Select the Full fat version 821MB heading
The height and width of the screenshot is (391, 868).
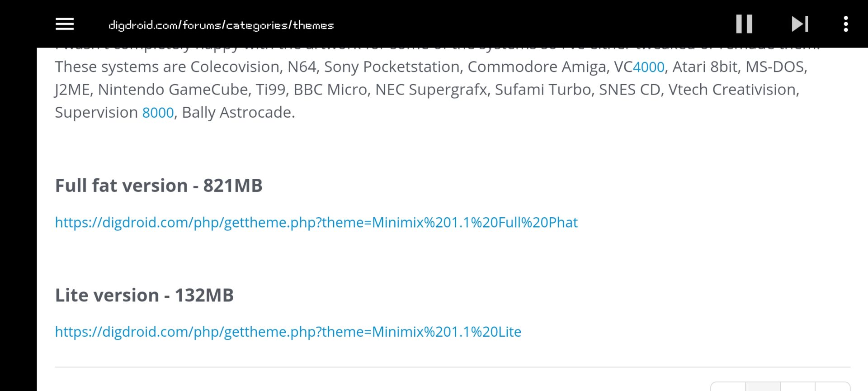click(x=159, y=185)
